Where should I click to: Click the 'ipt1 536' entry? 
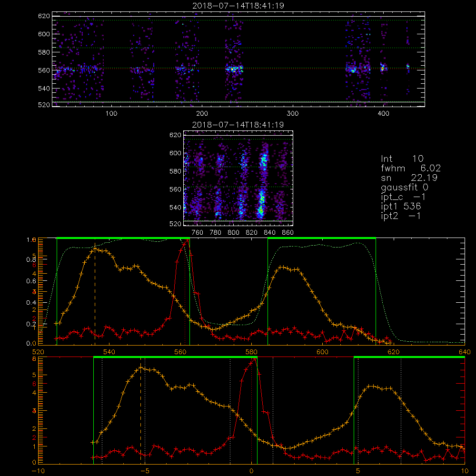click(x=401, y=207)
